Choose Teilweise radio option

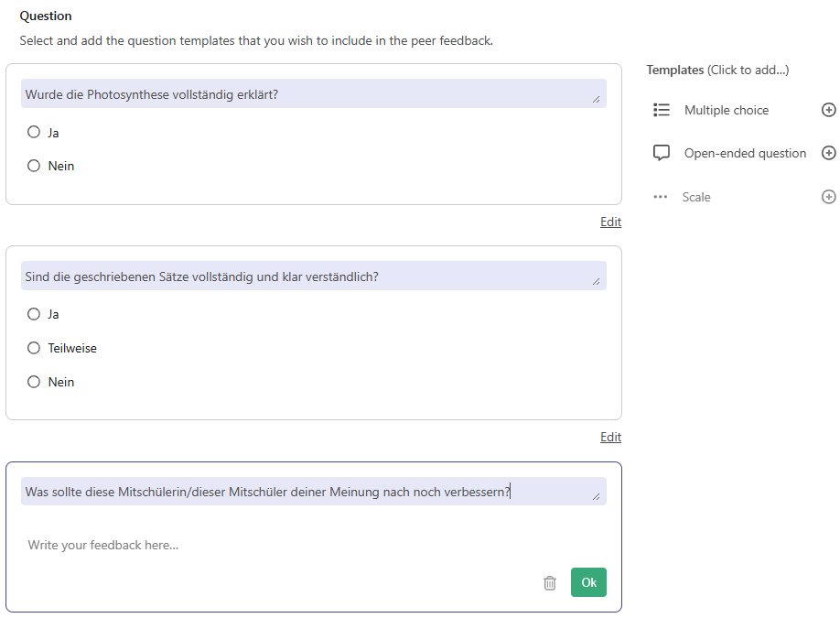coord(34,348)
